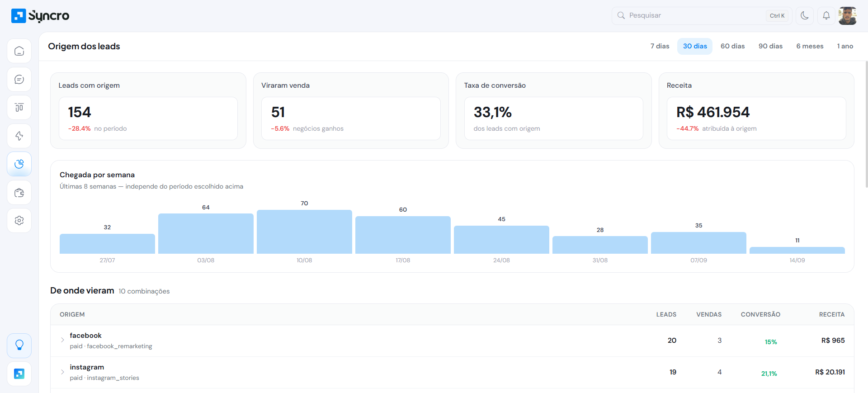Screen dimensions: 868x393
Task: Toggle dark mode moon icon
Action: (805, 15)
